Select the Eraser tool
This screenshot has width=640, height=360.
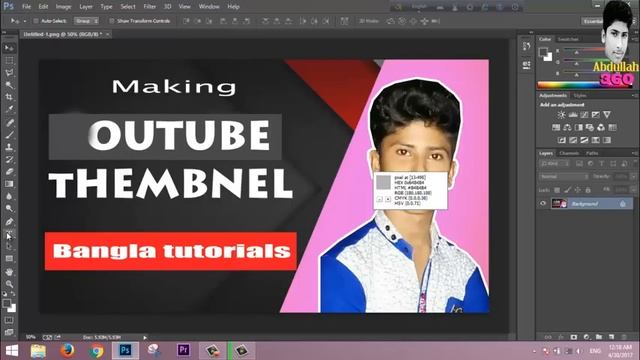coord(9,171)
